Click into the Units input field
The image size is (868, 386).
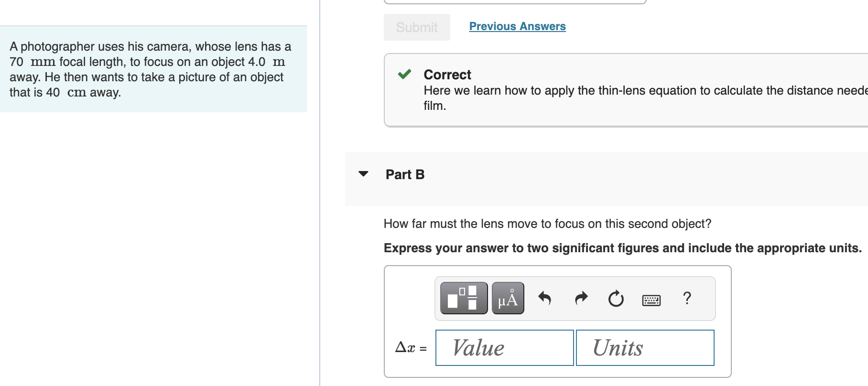click(645, 348)
